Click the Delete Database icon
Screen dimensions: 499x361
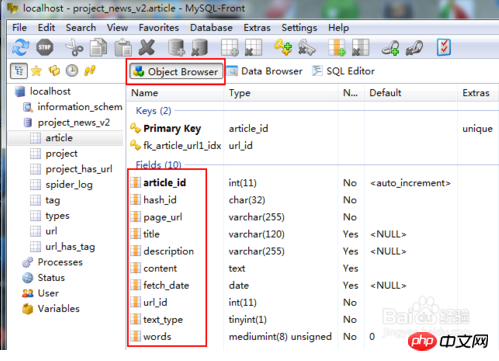pyautogui.click(x=200, y=47)
